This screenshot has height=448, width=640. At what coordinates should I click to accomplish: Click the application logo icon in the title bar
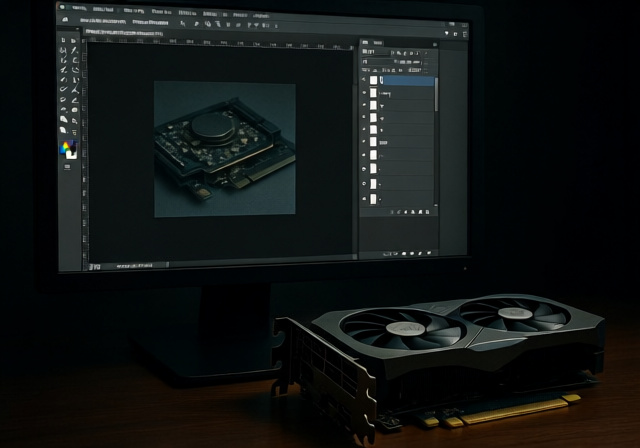[x=62, y=7]
